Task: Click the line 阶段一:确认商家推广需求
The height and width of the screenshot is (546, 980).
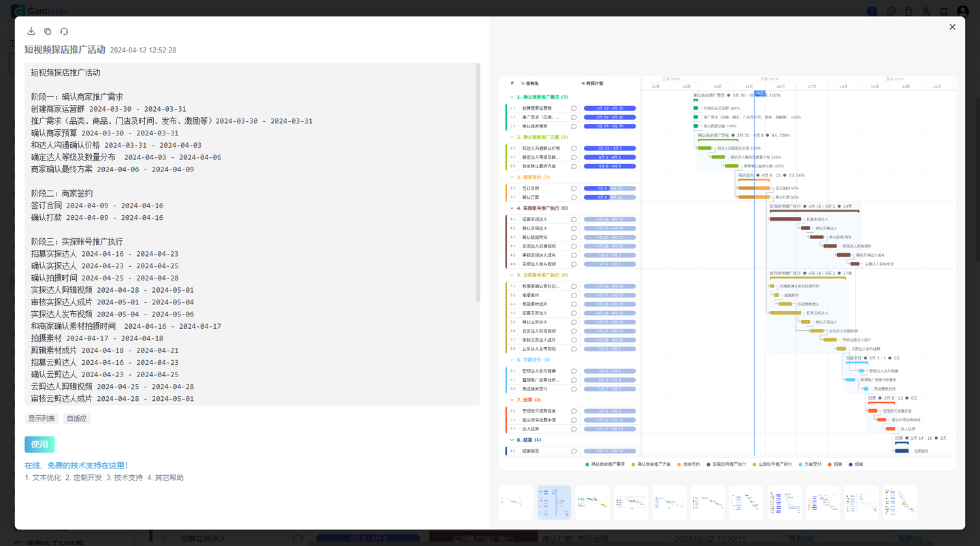Action: 77,97
